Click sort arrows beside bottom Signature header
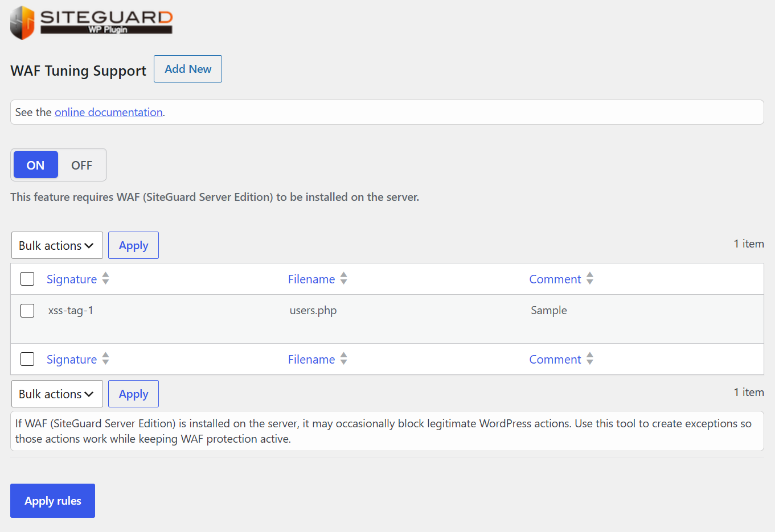 (x=105, y=359)
